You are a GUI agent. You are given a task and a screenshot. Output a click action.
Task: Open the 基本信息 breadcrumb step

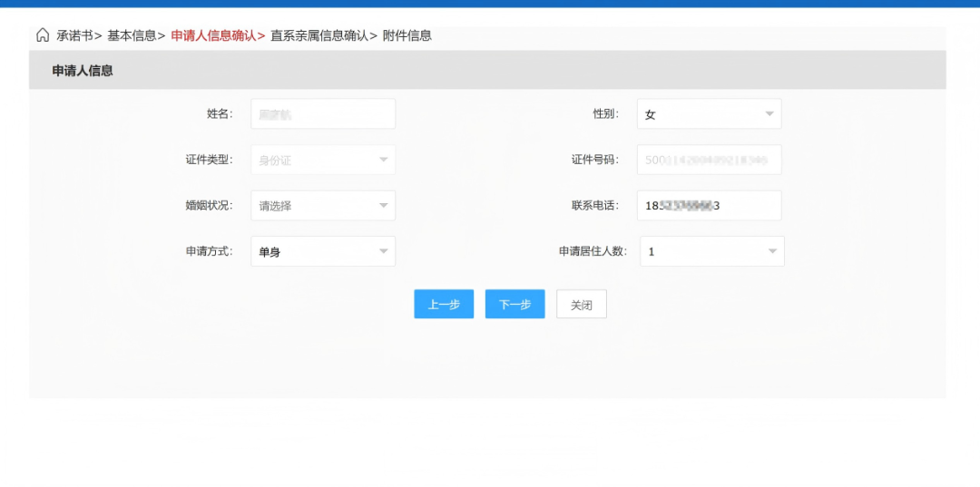coord(132,35)
